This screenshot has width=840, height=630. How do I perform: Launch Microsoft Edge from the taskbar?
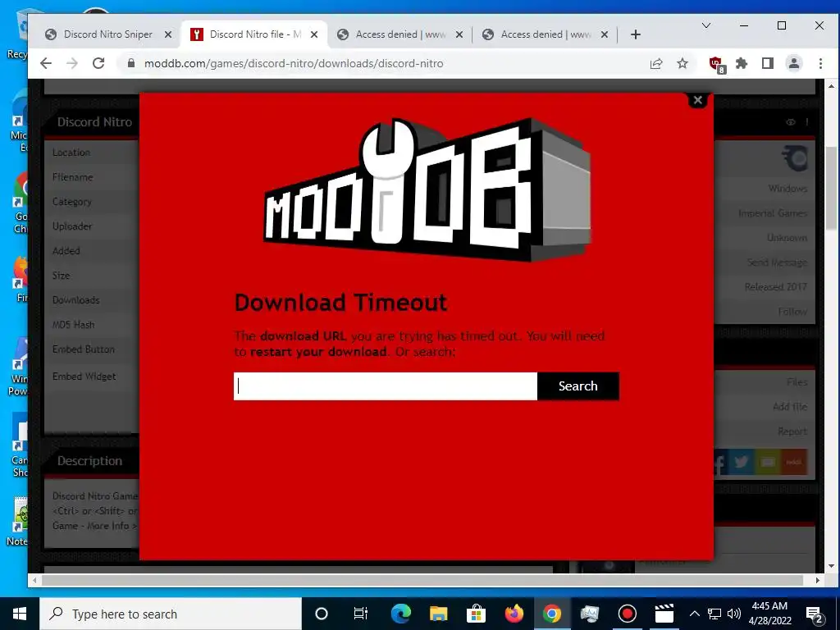coord(400,614)
